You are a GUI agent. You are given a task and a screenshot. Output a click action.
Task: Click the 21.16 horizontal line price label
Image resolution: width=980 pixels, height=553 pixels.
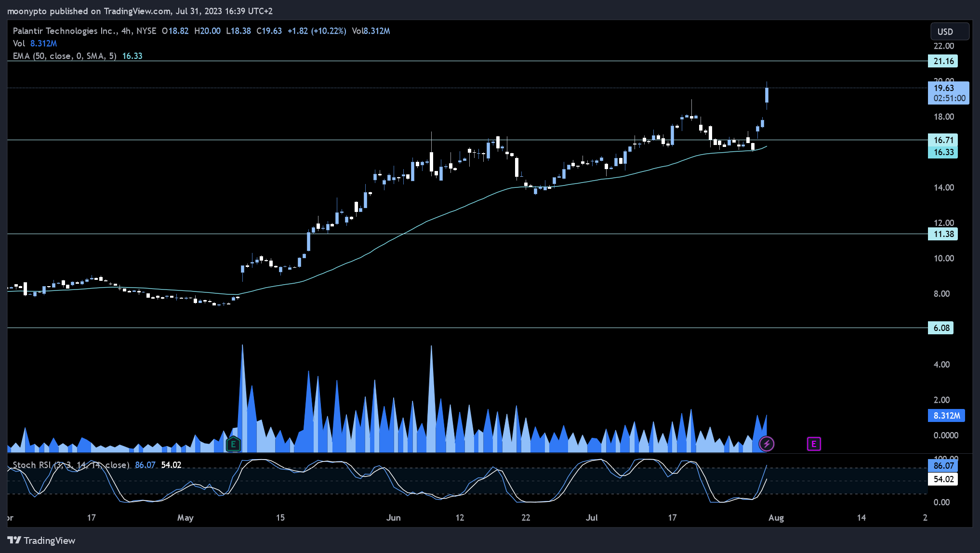click(x=943, y=61)
